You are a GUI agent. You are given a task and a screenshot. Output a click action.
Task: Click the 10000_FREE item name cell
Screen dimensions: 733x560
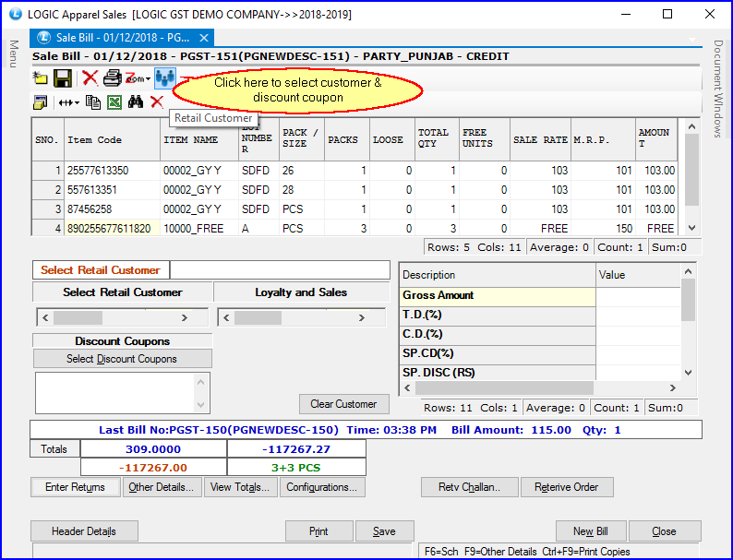coord(199,229)
